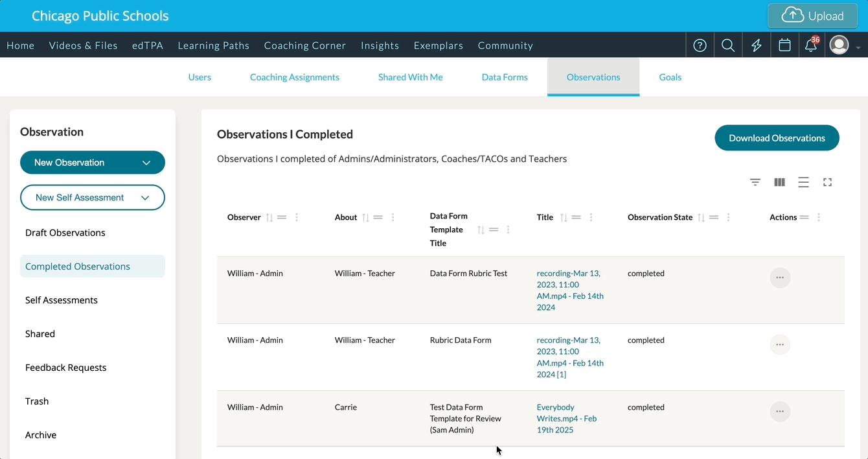Open the help question mark icon
Screen dimensions: 868x459
[x=700, y=45]
